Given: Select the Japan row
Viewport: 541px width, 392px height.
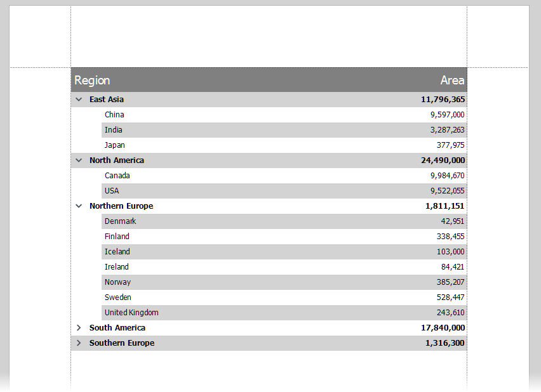Looking at the screenshot, I should pyautogui.click(x=284, y=145).
